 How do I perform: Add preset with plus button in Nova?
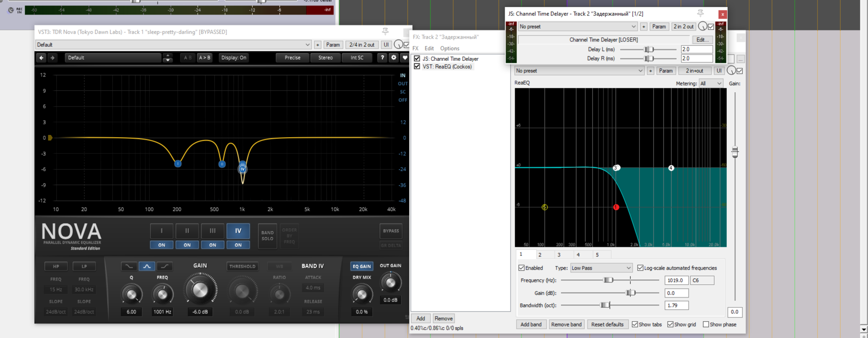click(317, 45)
